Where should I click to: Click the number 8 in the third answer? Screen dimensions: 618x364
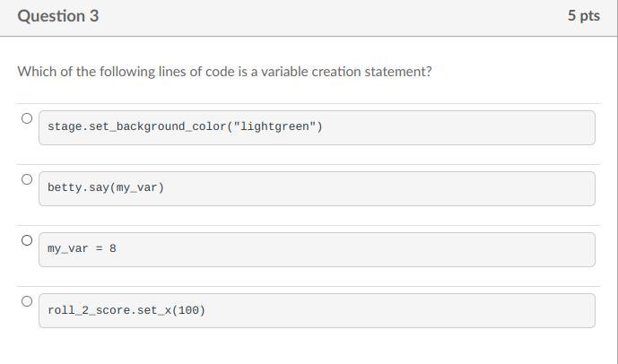(x=113, y=248)
